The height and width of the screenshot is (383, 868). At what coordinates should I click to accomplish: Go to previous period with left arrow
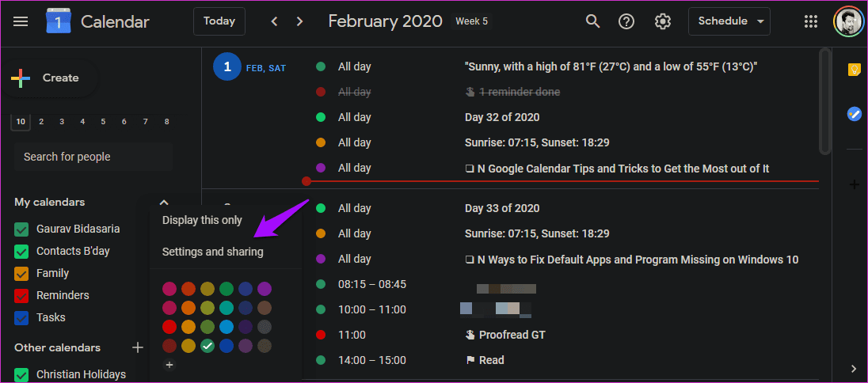pyautogui.click(x=274, y=21)
